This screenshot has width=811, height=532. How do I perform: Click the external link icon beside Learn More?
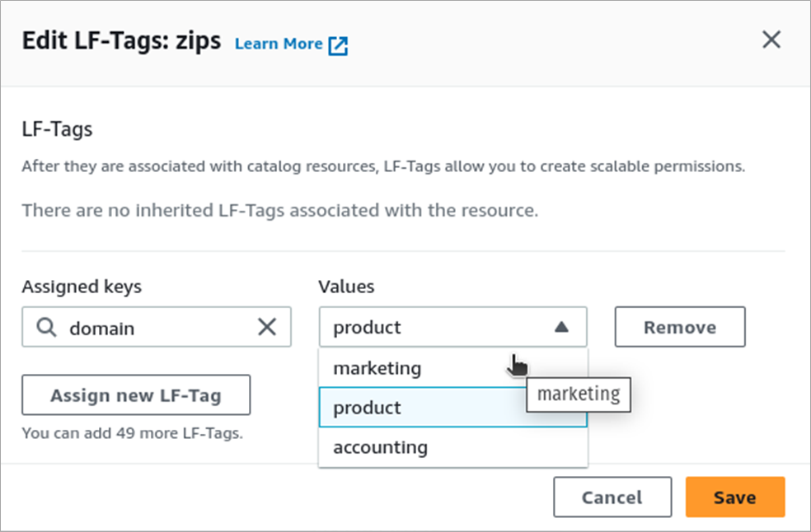tap(338, 45)
